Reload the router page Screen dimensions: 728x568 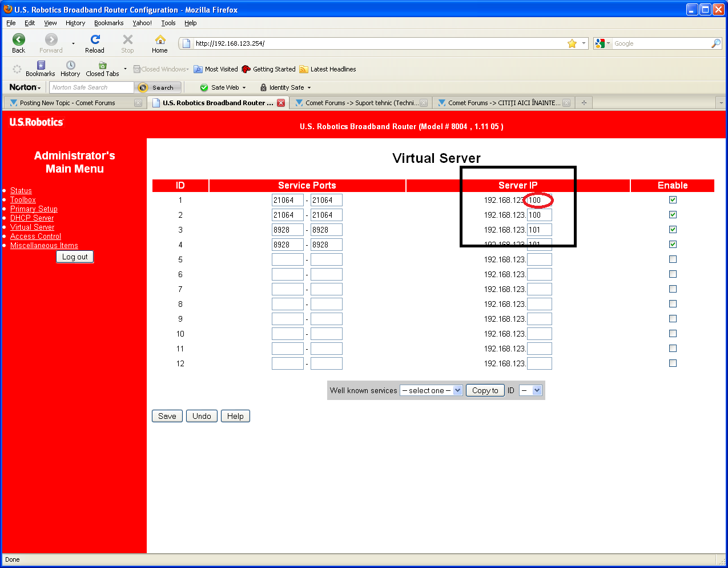pos(95,39)
